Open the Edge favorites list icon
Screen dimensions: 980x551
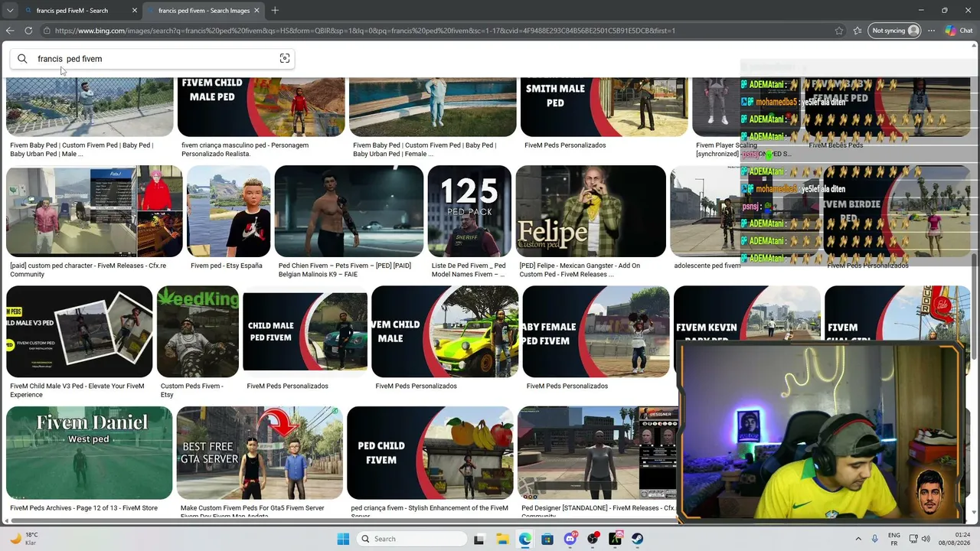(857, 31)
